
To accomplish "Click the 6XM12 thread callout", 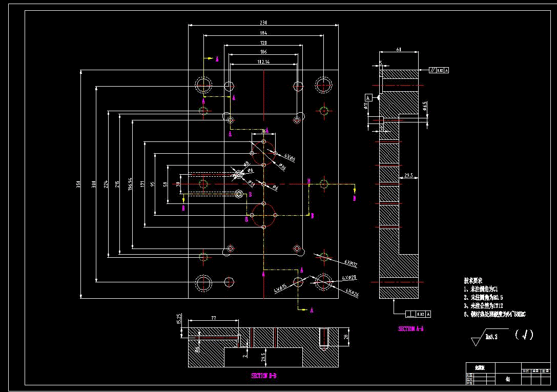I will coord(350,263).
